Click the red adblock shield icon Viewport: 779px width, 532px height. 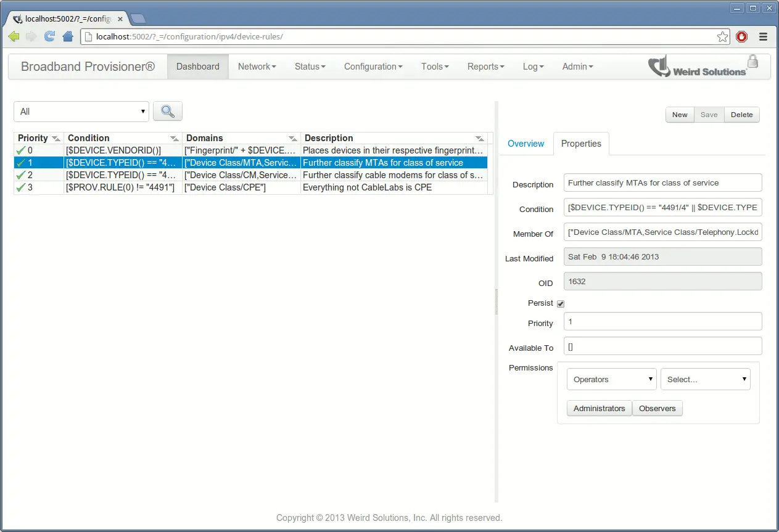[741, 36]
